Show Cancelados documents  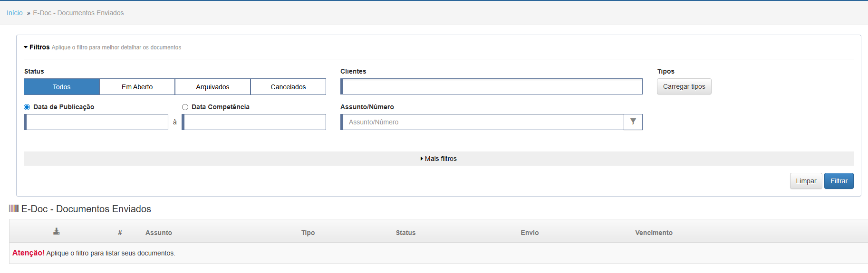[x=288, y=87]
